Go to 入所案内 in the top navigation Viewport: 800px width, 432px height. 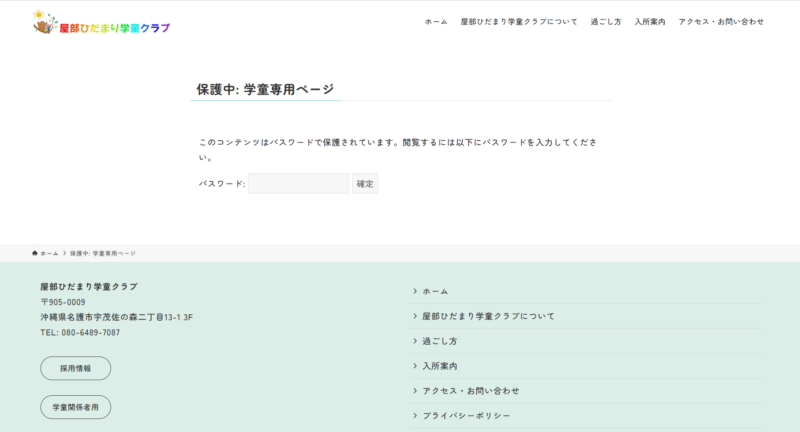click(649, 22)
